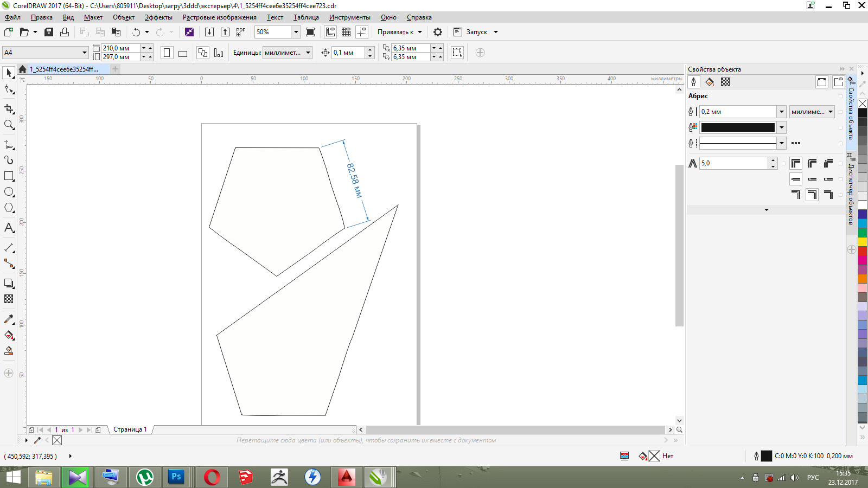Click the Print icon

[65, 32]
